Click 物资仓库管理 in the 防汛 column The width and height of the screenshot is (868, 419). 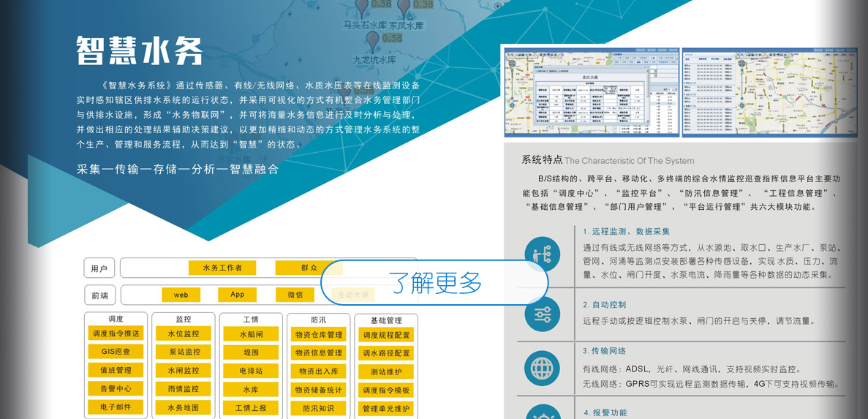click(318, 335)
